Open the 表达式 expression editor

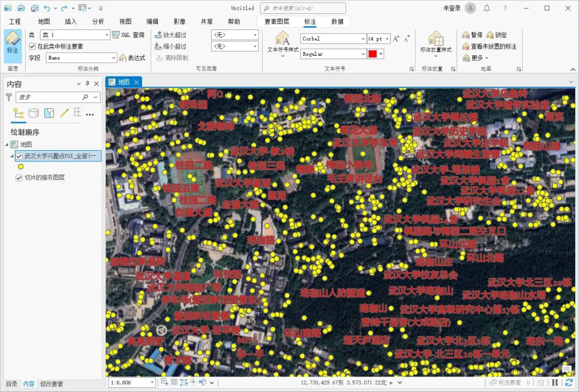(x=132, y=57)
